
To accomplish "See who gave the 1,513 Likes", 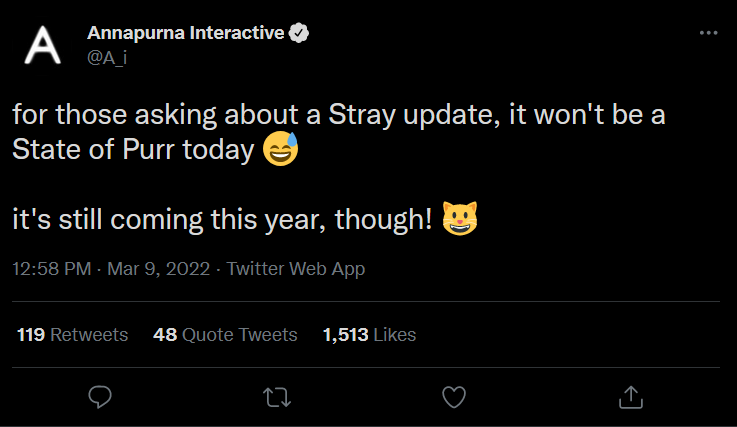I will pyautogui.click(x=369, y=335).
